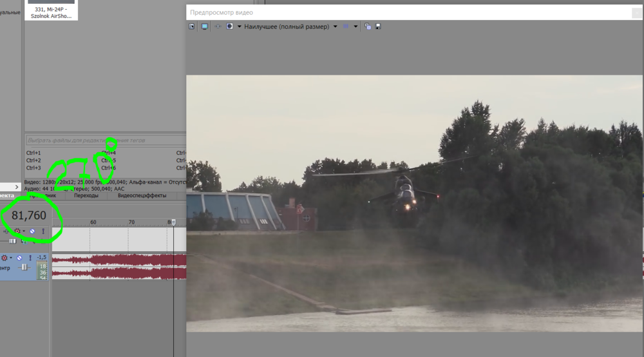
Task: Open the Наилучшее (полный размер) quality menu
Action: [287, 26]
